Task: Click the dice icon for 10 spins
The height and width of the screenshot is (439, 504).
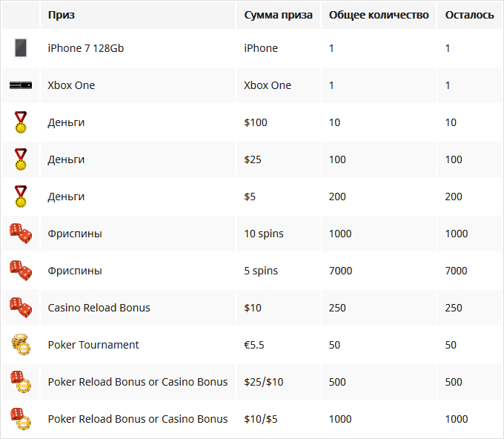Action: (x=21, y=234)
